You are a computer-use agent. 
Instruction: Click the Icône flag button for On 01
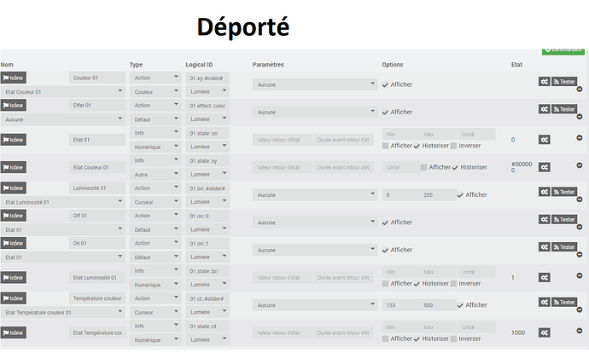click(14, 243)
